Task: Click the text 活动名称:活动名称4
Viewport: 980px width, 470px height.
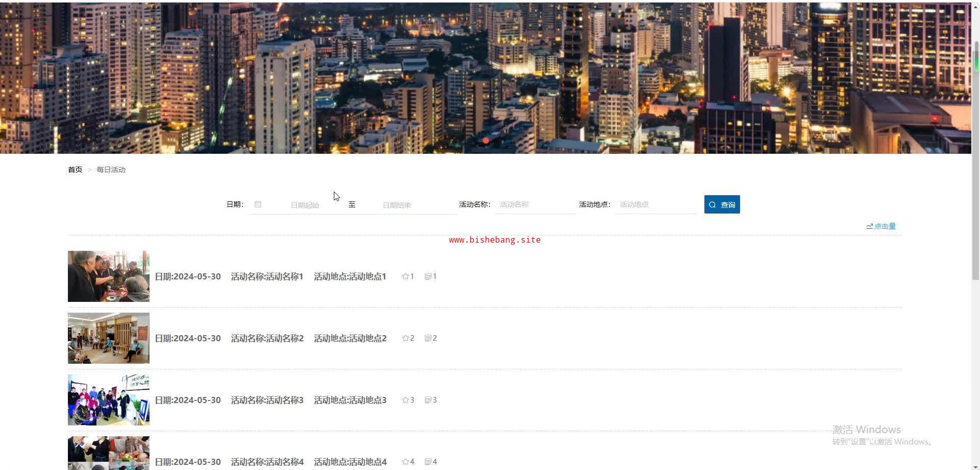Action: (x=267, y=462)
